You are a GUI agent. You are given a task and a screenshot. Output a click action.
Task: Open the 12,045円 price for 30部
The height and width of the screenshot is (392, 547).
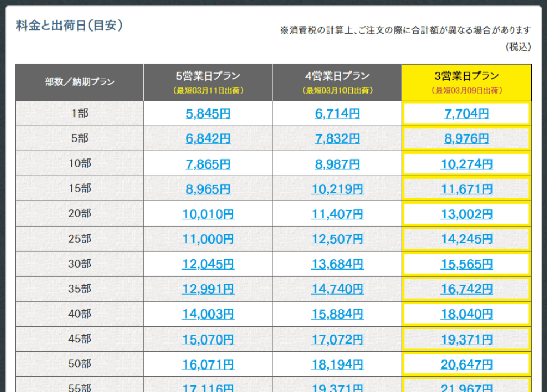click(208, 264)
